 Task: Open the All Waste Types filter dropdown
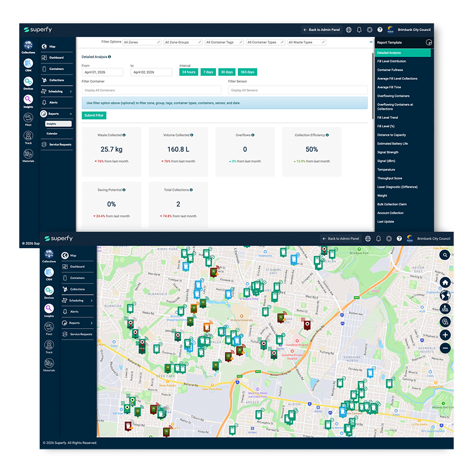pyautogui.click(x=307, y=42)
